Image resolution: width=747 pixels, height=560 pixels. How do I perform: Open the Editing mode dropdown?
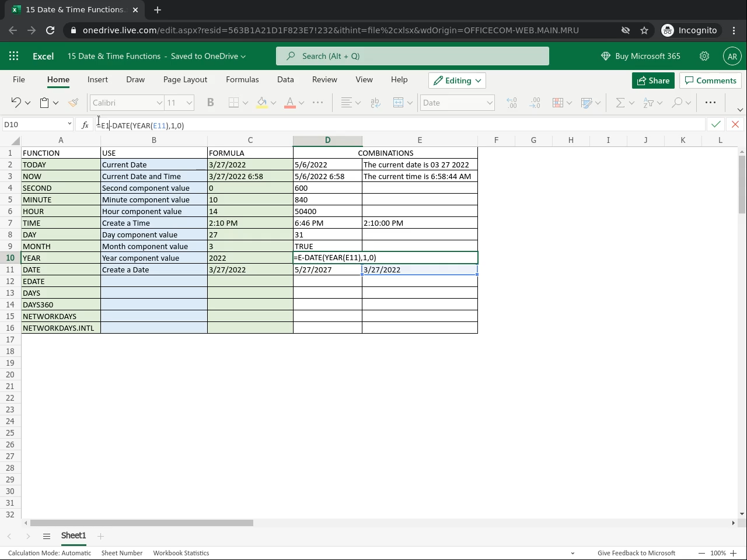pos(457,80)
